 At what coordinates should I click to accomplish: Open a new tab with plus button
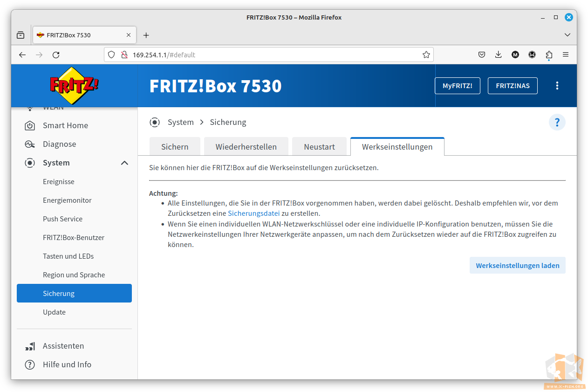(x=146, y=35)
